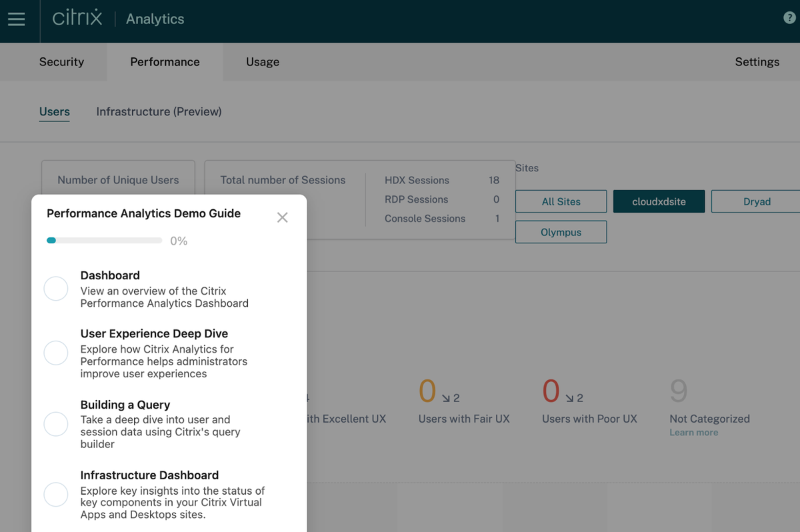
Task: Click the RDP Sessions row
Action: point(442,199)
